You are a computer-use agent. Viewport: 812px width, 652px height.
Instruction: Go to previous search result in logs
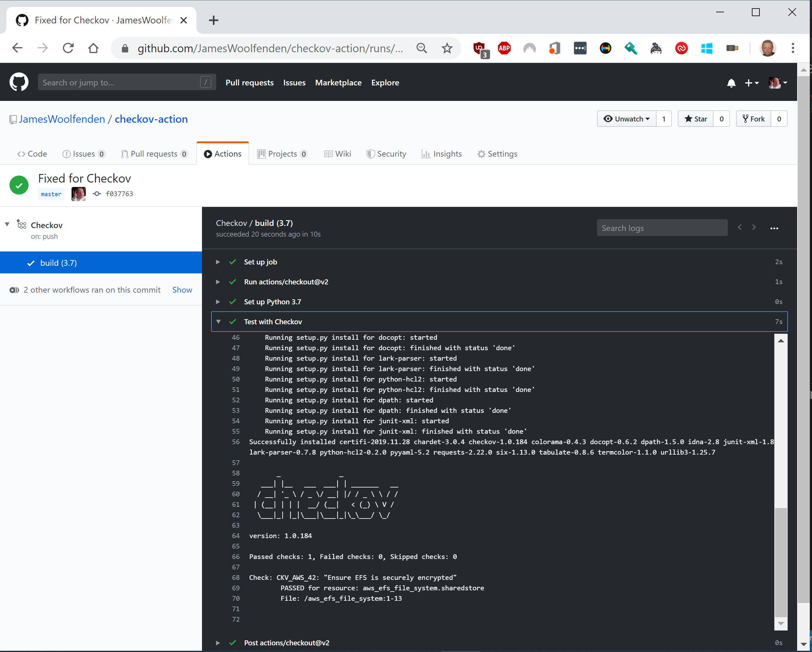[740, 227]
